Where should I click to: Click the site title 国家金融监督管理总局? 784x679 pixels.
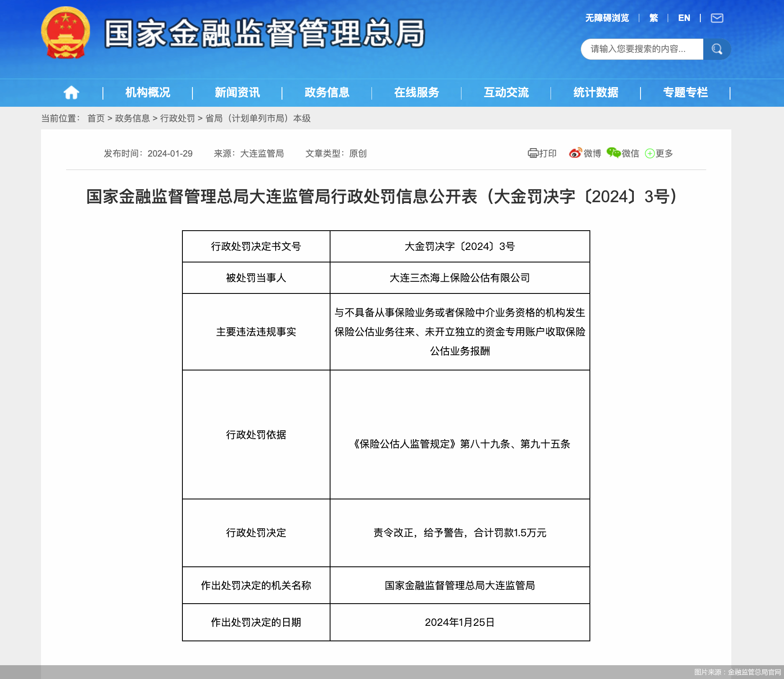tap(264, 33)
